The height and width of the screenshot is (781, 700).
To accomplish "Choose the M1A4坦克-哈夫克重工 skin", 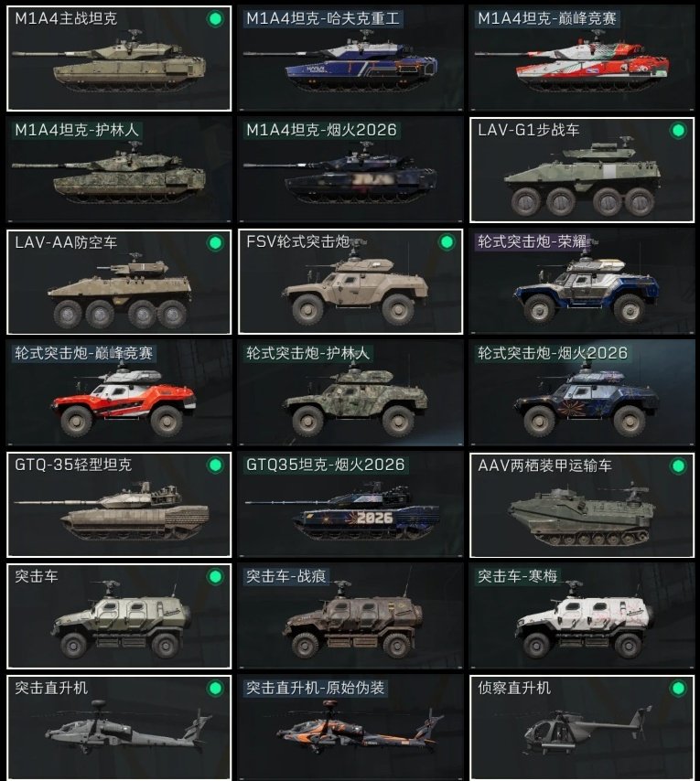I will (x=350, y=59).
